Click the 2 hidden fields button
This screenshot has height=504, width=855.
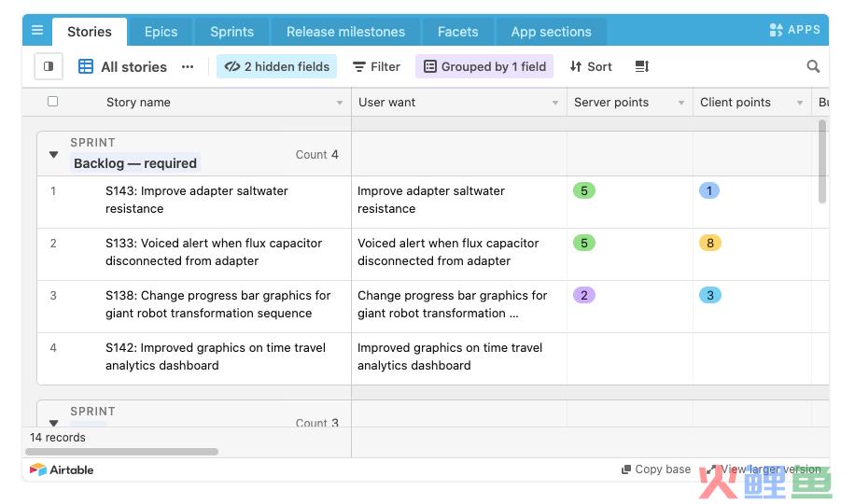(x=276, y=66)
